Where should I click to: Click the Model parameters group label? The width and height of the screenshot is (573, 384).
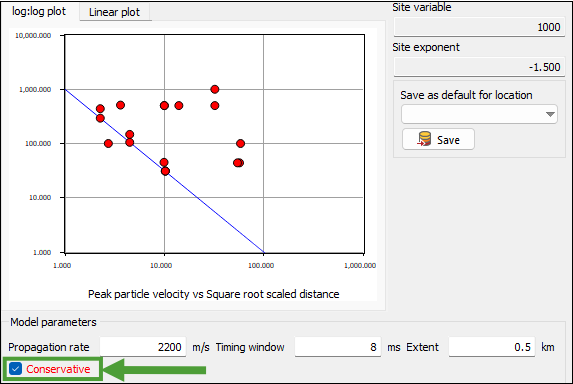(x=53, y=322)
